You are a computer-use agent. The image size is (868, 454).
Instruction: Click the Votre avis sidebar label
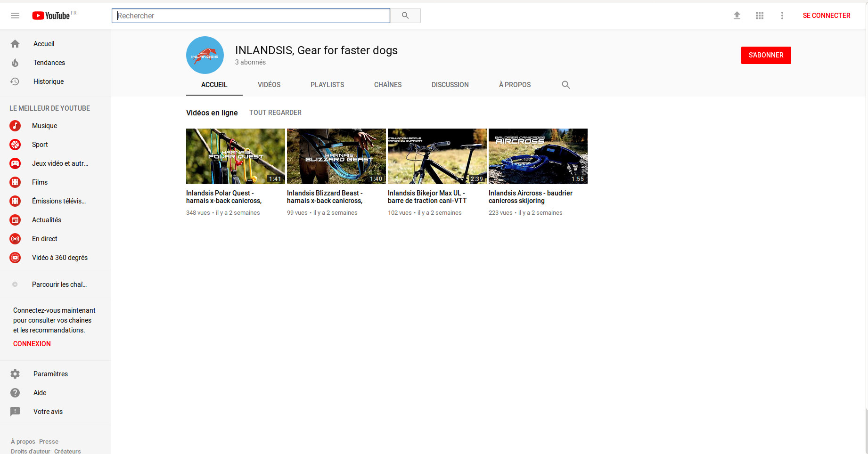point(48,412)
